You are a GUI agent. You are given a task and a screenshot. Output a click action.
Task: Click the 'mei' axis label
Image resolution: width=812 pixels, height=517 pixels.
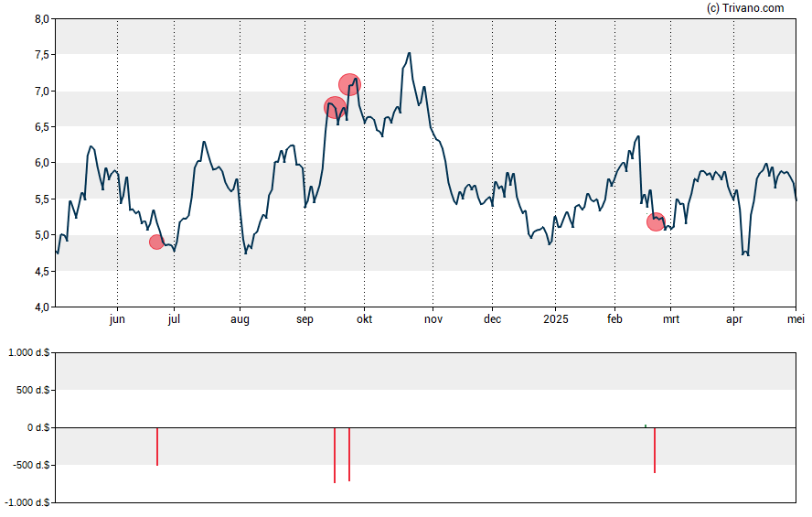point(796,319)
